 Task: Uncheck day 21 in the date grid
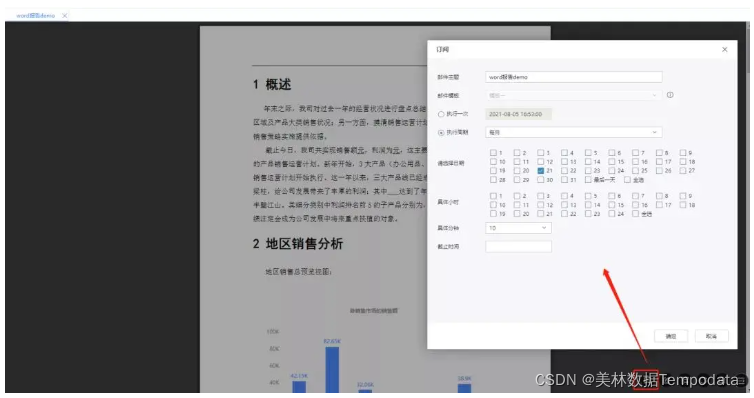coord(540,171)
